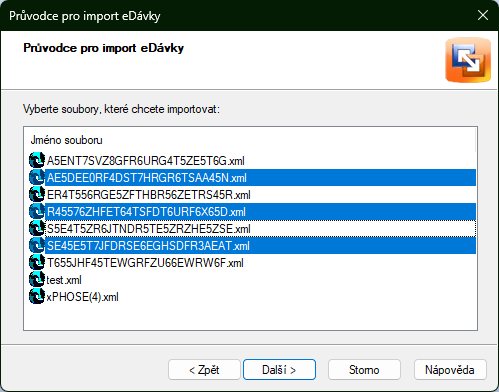Click the orange import wizard logo

468,60
